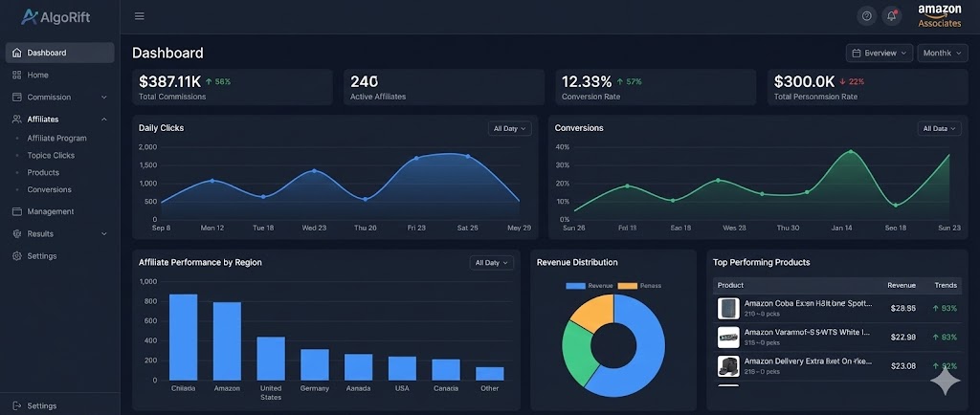Click the calendar icon in Overview button

[857, 53]
